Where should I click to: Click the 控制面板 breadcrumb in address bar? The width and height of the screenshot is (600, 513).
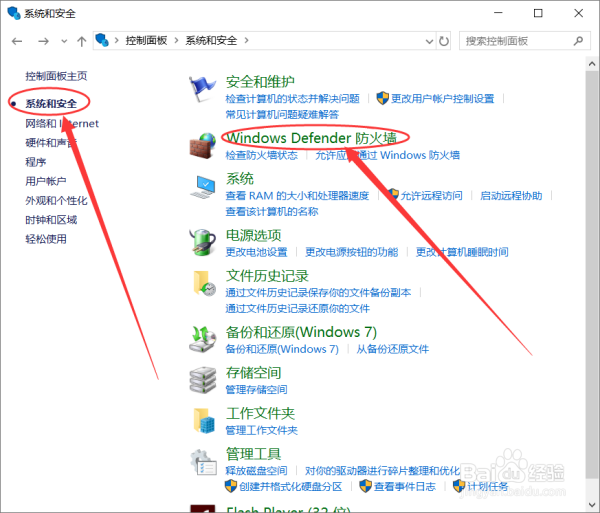[147, 41]
